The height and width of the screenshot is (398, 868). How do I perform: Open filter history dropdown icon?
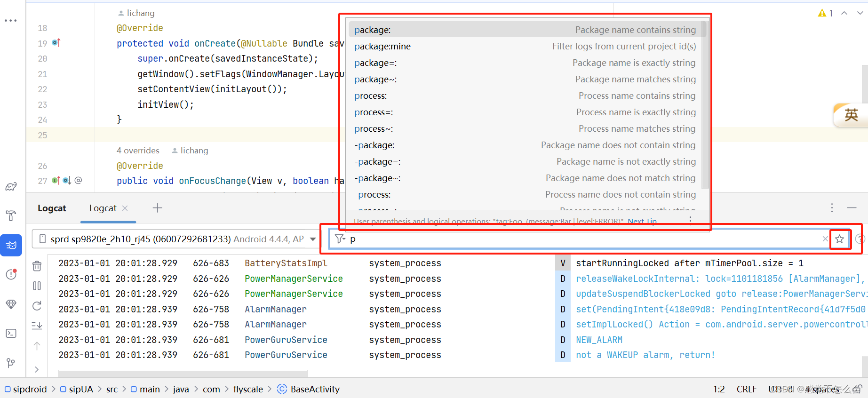(340, 239)
